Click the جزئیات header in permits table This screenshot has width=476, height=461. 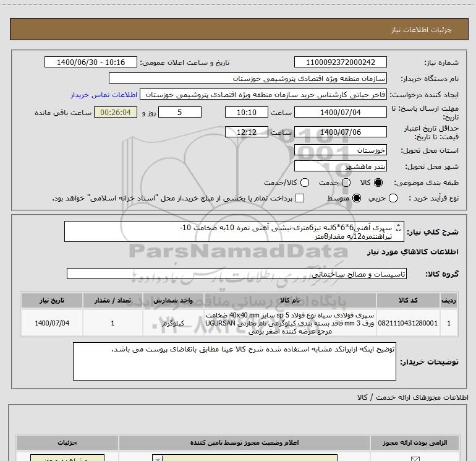click(x=67, y=442)
